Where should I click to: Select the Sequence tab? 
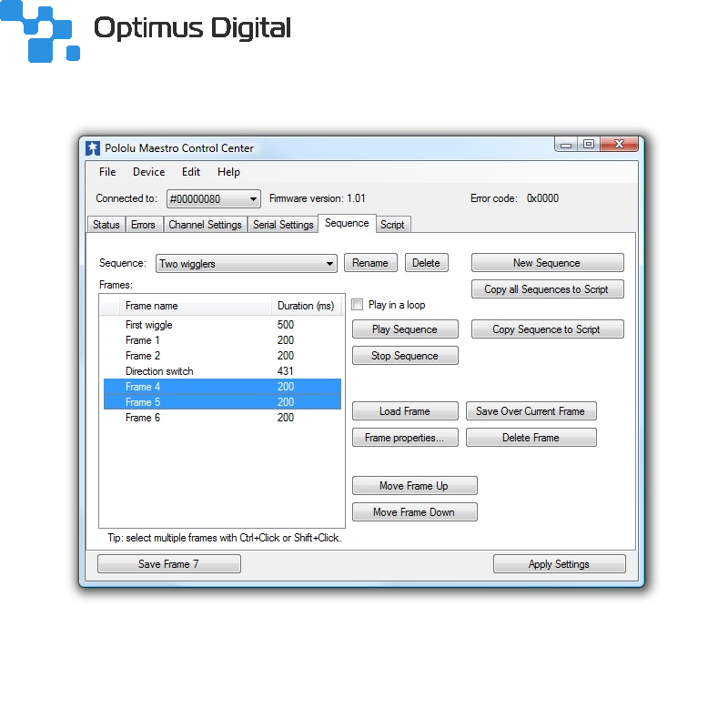click(347, 223)
